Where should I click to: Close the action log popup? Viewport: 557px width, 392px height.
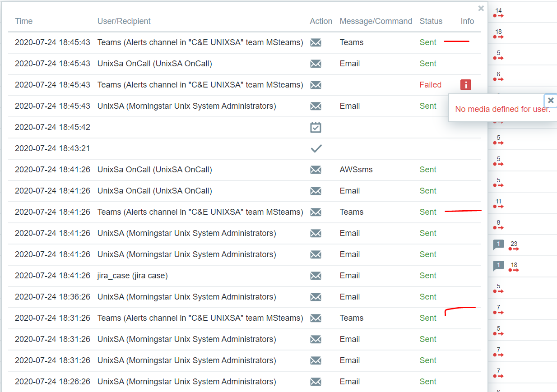pyautogui.click(x=481, y=9)
